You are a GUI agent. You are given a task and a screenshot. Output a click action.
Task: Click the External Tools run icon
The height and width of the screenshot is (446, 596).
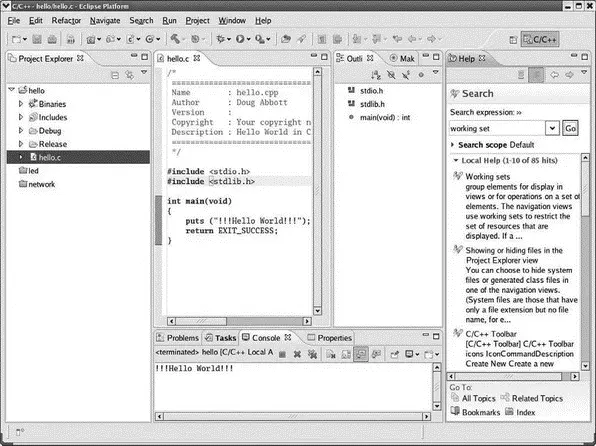click(260, 39)
